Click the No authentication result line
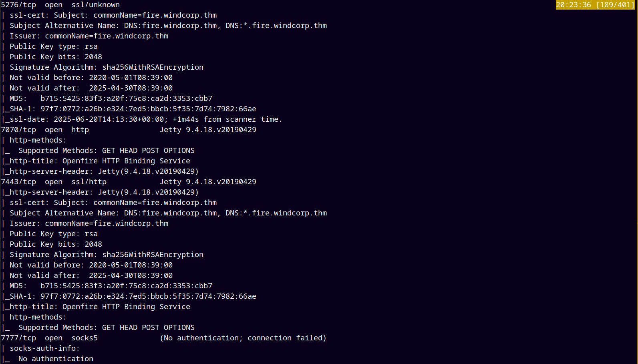Viewport: 638px width, 364px height. click(x=48, y=359)
